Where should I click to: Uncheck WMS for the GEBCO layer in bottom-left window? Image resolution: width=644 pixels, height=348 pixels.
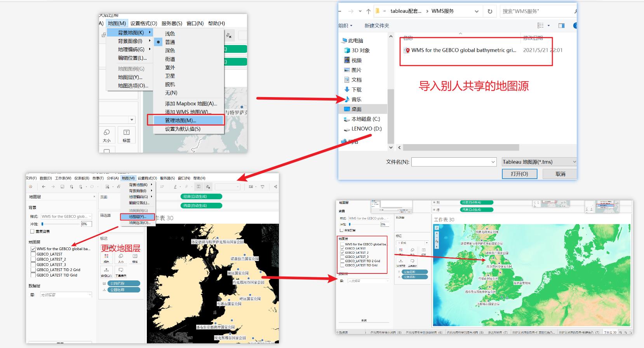click(33, 249)
